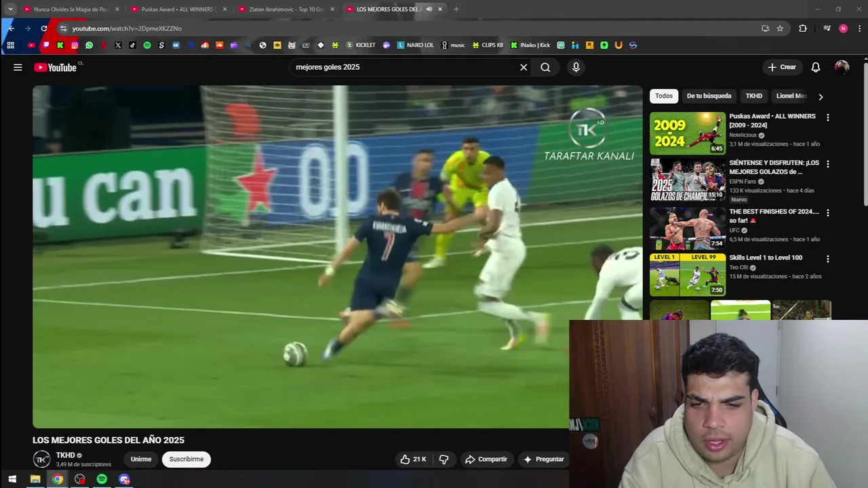Open options for Puskas Award video
This screenshot has width=868, height=488.
coord(827,117)
